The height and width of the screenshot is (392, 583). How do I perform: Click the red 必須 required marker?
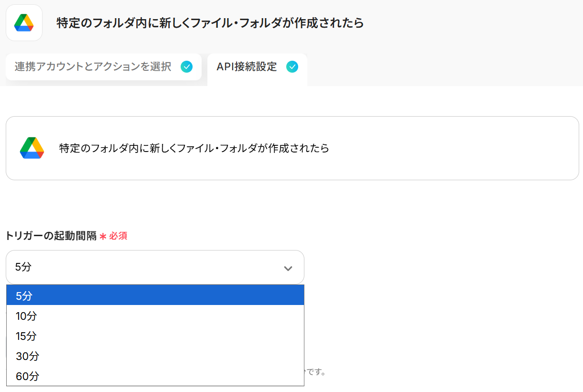click(118, 236)
